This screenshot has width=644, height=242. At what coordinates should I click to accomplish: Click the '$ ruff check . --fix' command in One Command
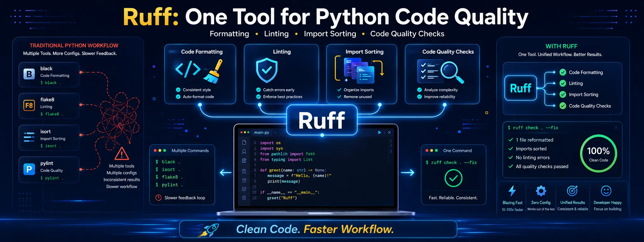pos(451,163)
